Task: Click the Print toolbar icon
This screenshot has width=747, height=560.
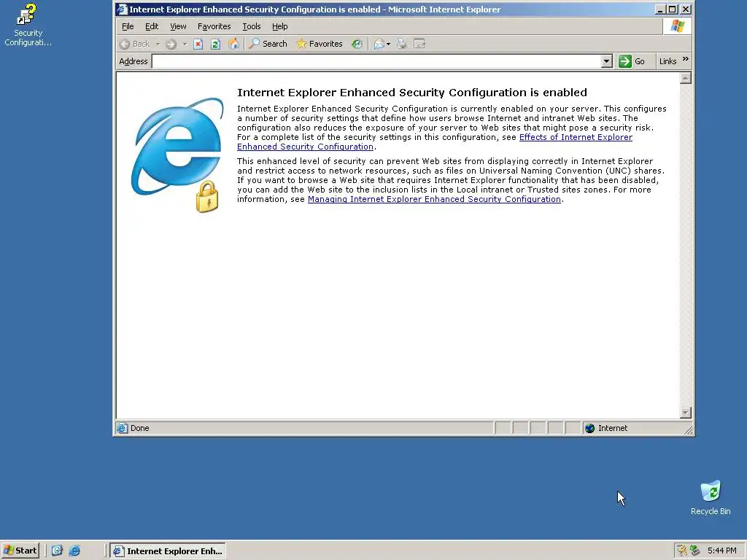Action: [402, 44]
